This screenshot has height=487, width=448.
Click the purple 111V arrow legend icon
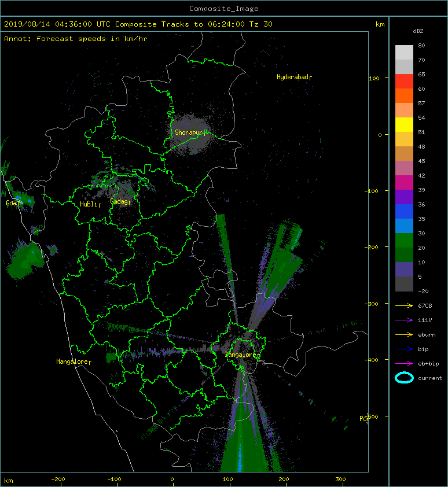click(x=404, y=320)
